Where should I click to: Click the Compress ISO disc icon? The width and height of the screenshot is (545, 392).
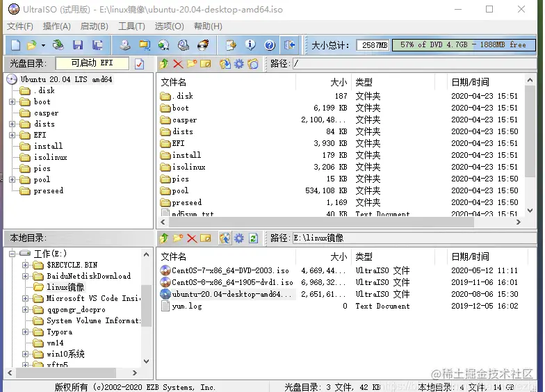[x=164, y=44]
